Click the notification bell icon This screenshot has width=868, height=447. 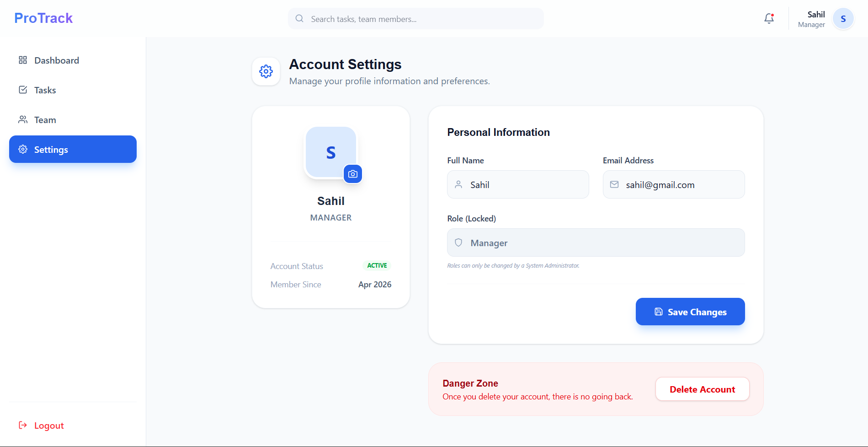[x=769, y=18]
